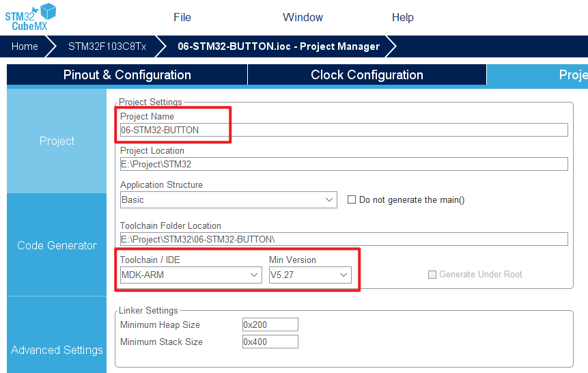
Task: Switch to Pinout & Configuration tab
Action: [127, 75]
